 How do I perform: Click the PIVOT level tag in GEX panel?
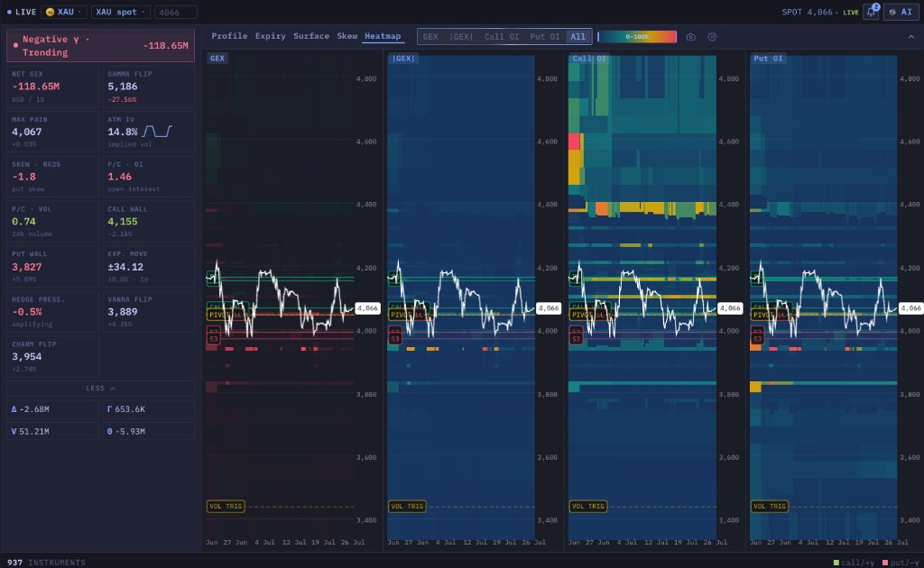coord(218,315)
